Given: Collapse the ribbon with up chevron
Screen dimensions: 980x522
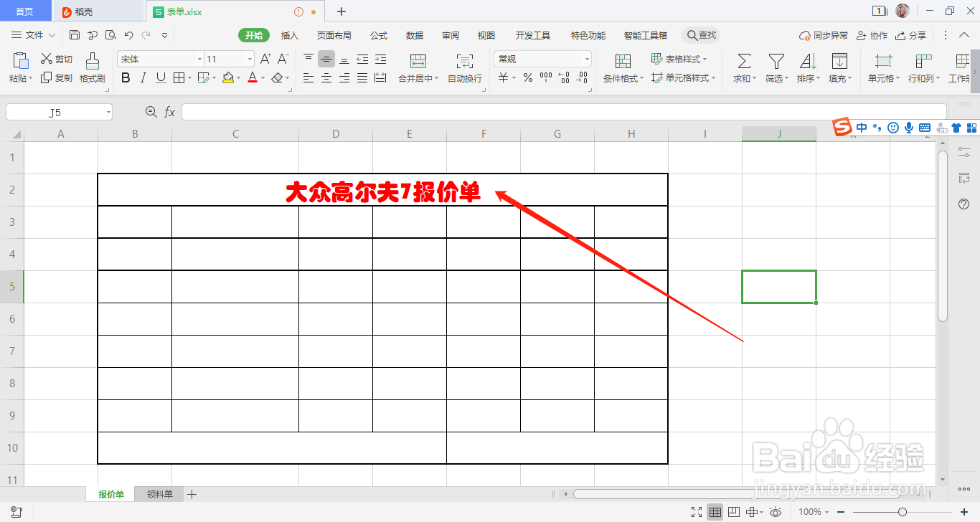Looking at the screenshot, I should [x=964, y=35].
